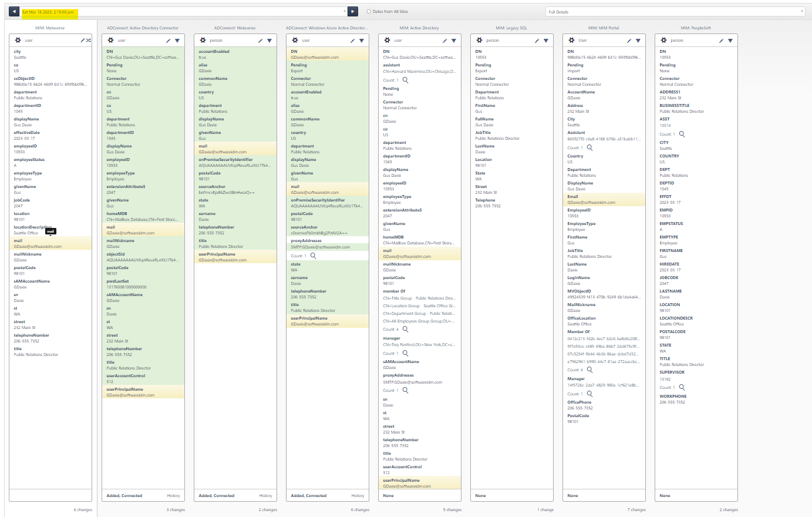
Task: Click the Email row in MIM: MIM Portal
Action: coord(604,200)
